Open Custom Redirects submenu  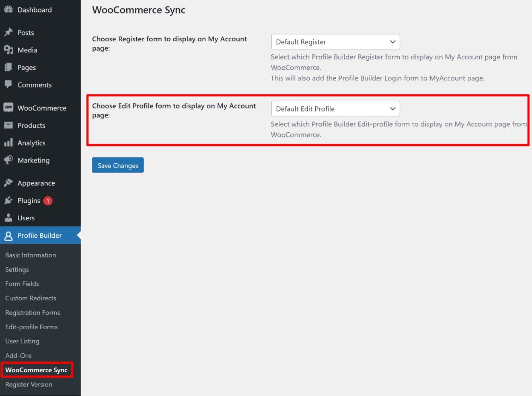(31, 298)
